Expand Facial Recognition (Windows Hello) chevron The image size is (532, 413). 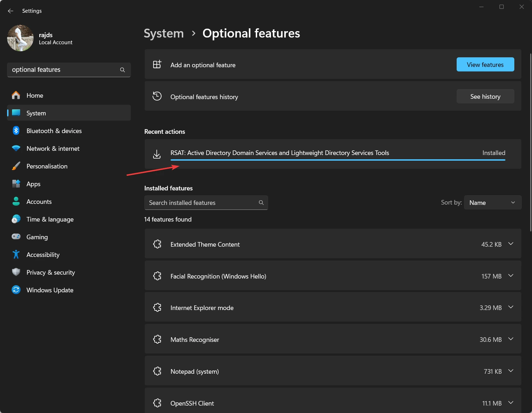pos(511,276)
